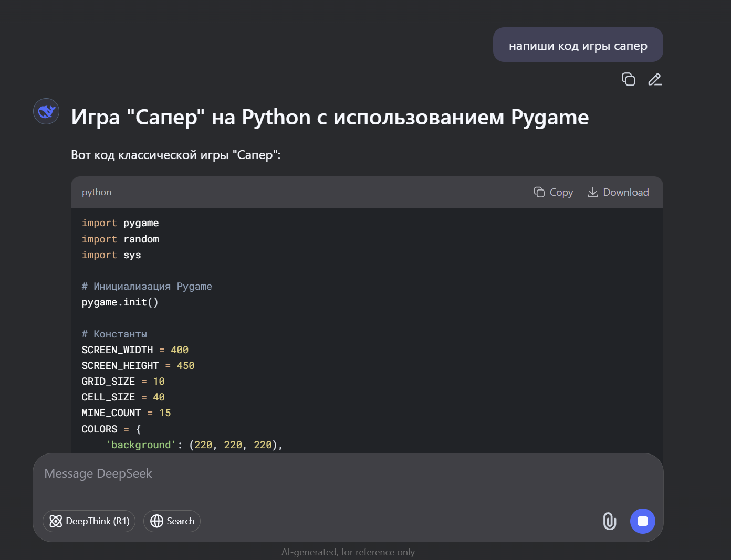Click the 'background' color tuple line
731x560 pixels.
194,445
